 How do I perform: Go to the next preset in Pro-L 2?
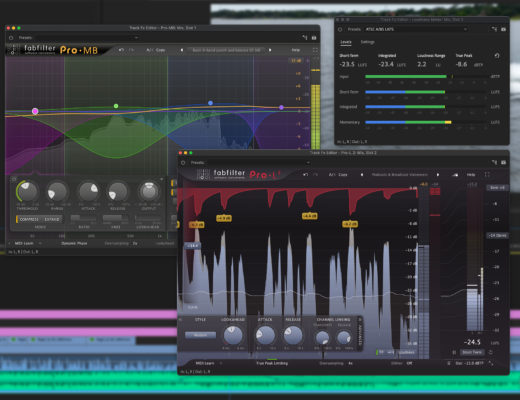(438, 174)
